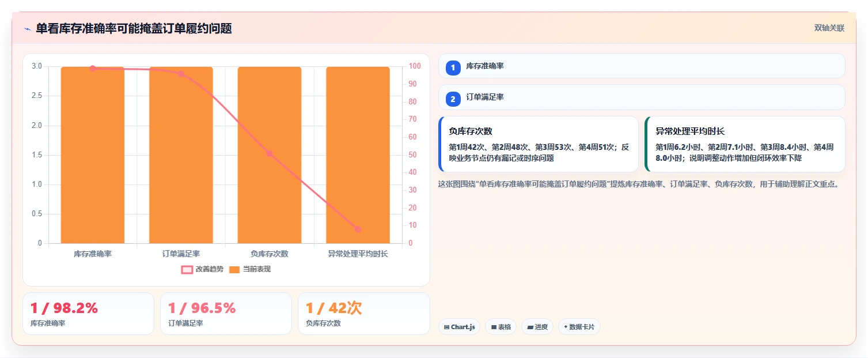Click the trend line point above 异常处理平均时长
This screenshot has width=868, height=358.
[x=358, y=229]
